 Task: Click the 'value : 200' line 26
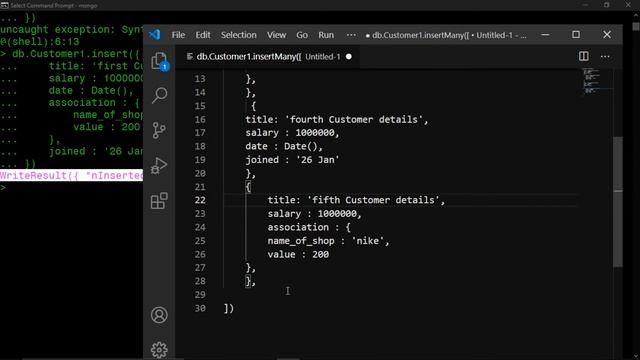(298, 254)
